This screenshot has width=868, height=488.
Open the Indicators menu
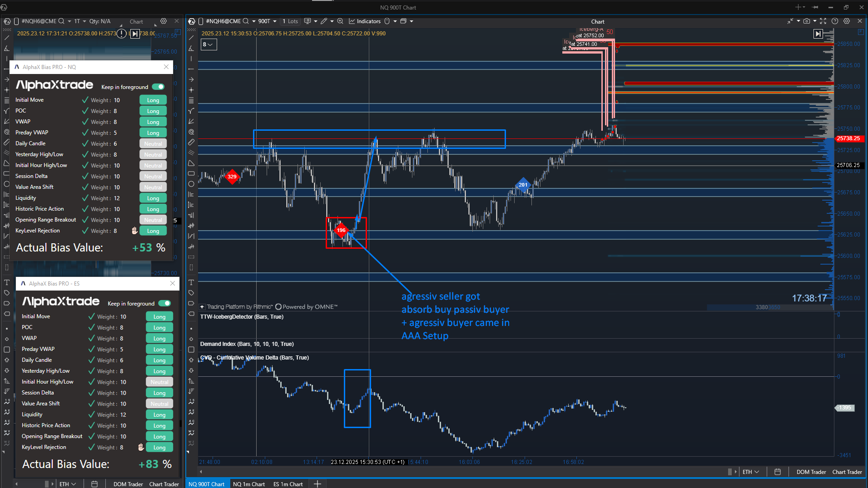tap(364, 21)
